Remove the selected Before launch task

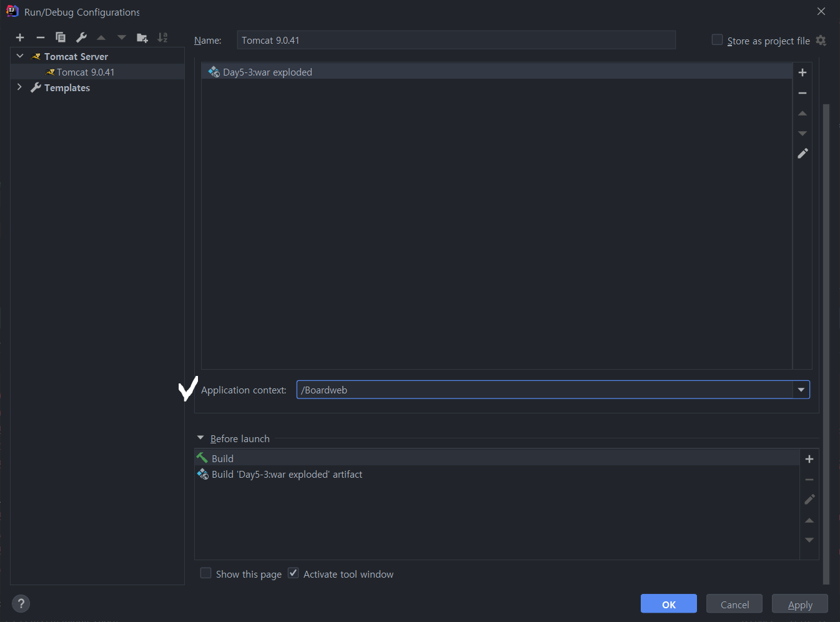click(x=809, y=480)
